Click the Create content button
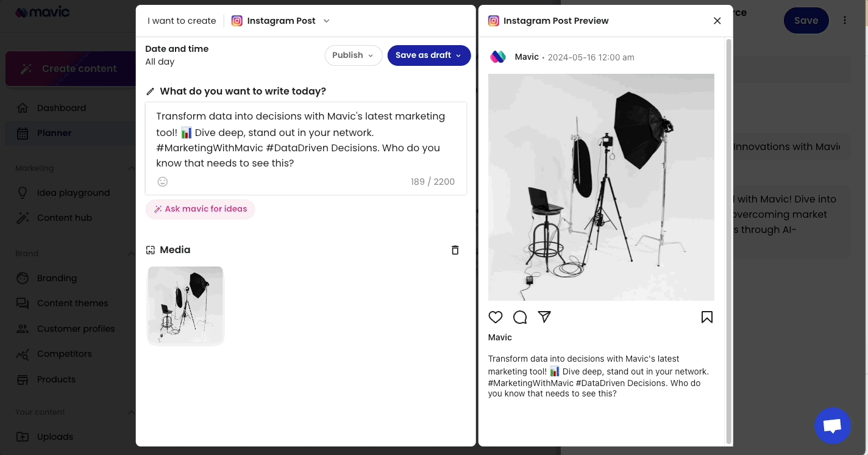868x455 pixels. [x=71, y=69]
